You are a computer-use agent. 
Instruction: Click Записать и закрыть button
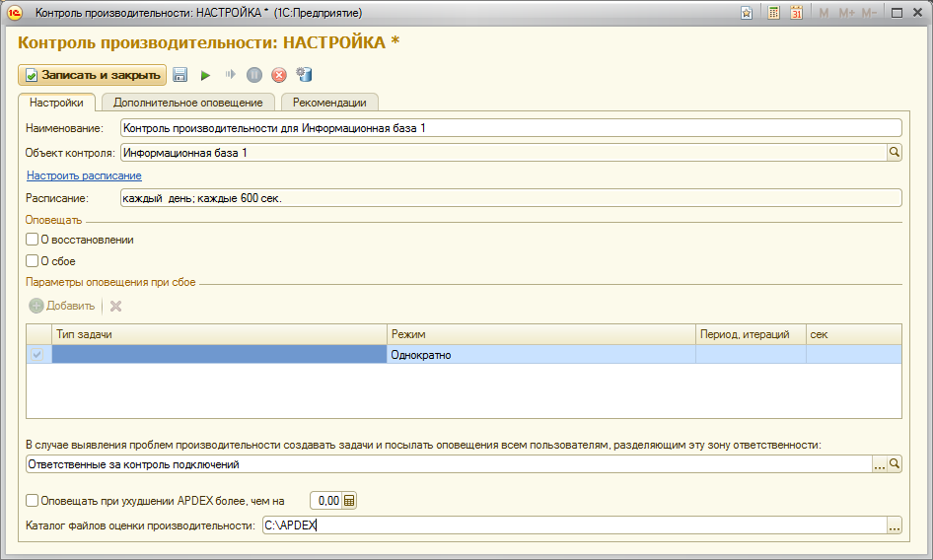[93, 75]
